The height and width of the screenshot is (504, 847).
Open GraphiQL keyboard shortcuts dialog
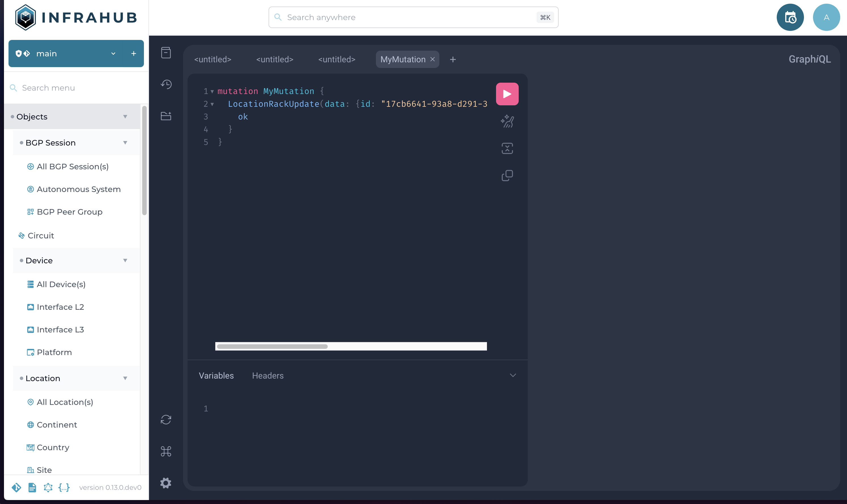pyautogui.click(x=166, y=452)
